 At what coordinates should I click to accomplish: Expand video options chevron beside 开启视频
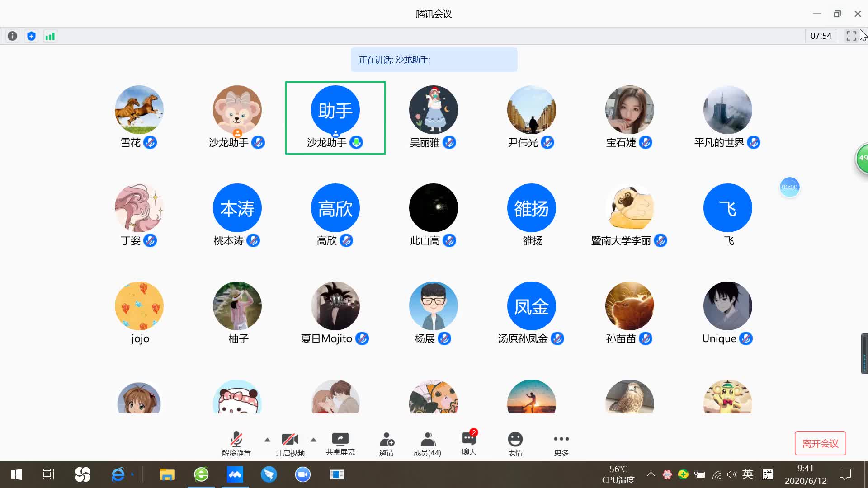pyautogui.click(x=313, y=439)
